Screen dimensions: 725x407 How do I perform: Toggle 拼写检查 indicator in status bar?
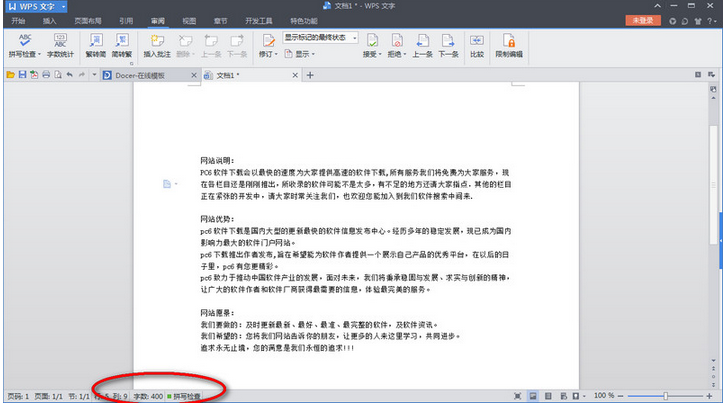[x=184, y=396]
